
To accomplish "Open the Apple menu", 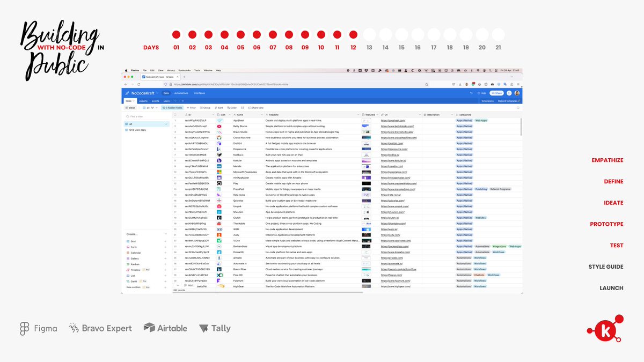I will coord(126,70).
